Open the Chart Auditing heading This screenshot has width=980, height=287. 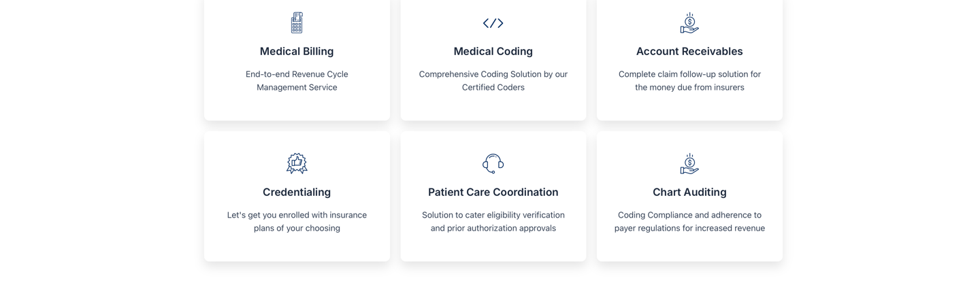click(x=689, y=192)
